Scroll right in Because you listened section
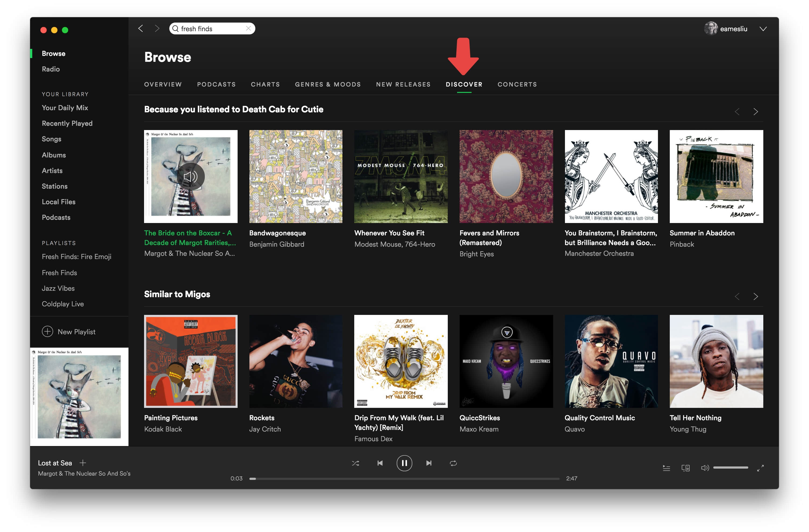Screen dimensions: 809x532 [x=756, y=110]
